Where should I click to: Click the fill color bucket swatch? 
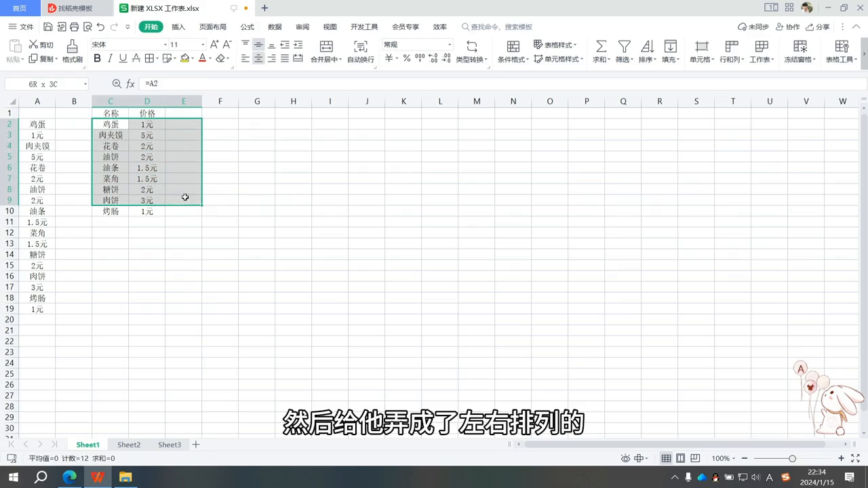coord(184,59)
